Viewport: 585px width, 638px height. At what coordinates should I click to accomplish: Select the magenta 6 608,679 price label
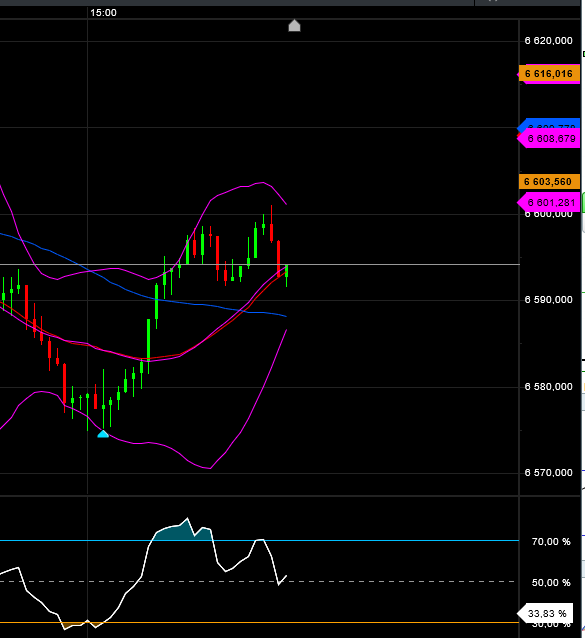pos(549,139)
